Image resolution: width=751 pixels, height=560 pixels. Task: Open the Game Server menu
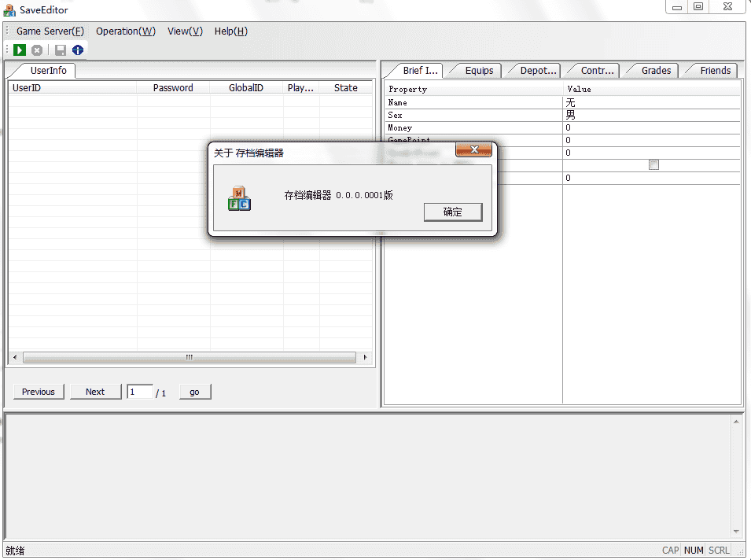[x=50, y=31]
